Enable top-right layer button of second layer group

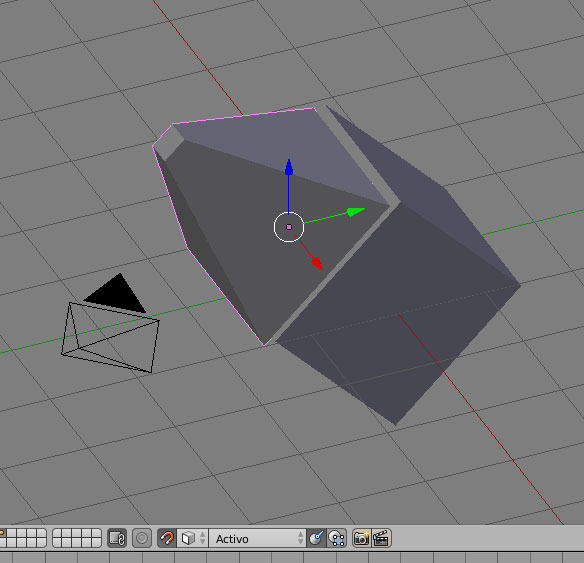(x=96, y=533)
